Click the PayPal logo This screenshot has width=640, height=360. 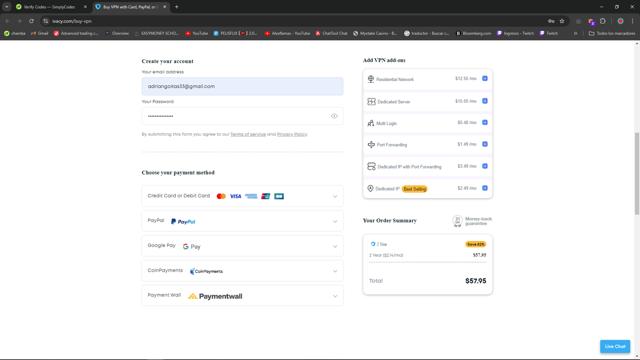point(183,222)
